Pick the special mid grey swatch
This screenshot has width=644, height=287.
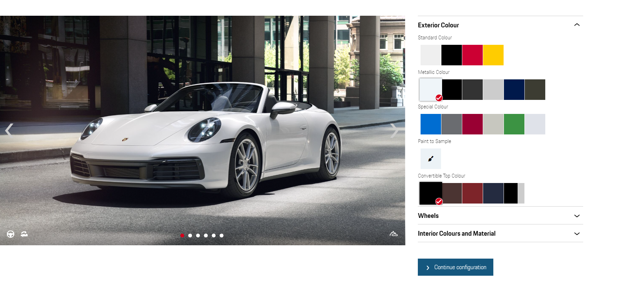tap(452, 124)
